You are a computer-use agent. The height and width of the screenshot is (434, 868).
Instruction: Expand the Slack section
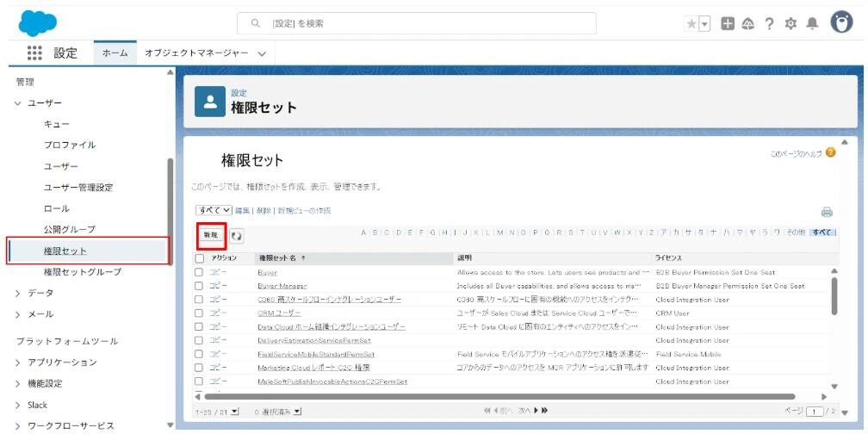pyautogui.click(x=18, y=405)
